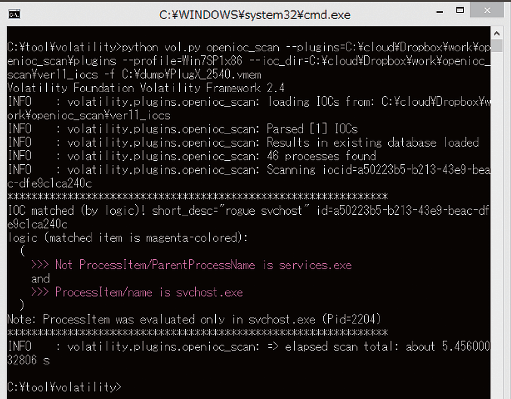This screenshot has height=399, width=511.
Task: Click the IOC matched rogue svchost line
Action: [x=249, y=217]
